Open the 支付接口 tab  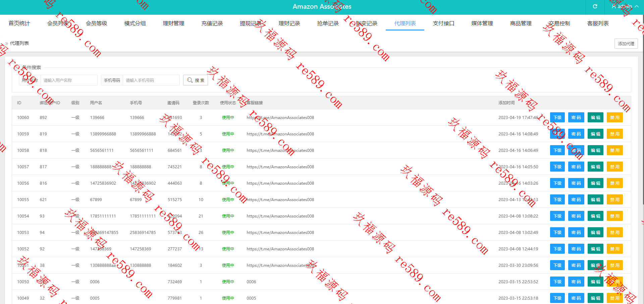pos(443,23)
